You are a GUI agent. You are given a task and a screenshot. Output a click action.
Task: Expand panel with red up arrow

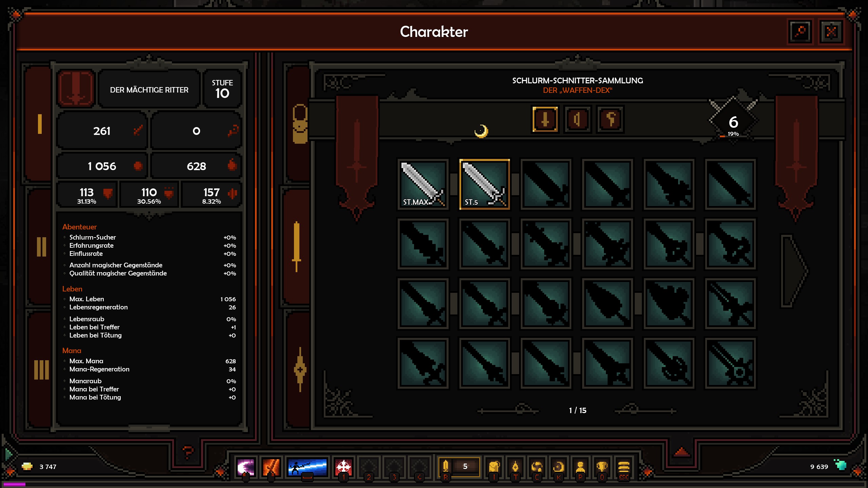click(x=682, y=452)
